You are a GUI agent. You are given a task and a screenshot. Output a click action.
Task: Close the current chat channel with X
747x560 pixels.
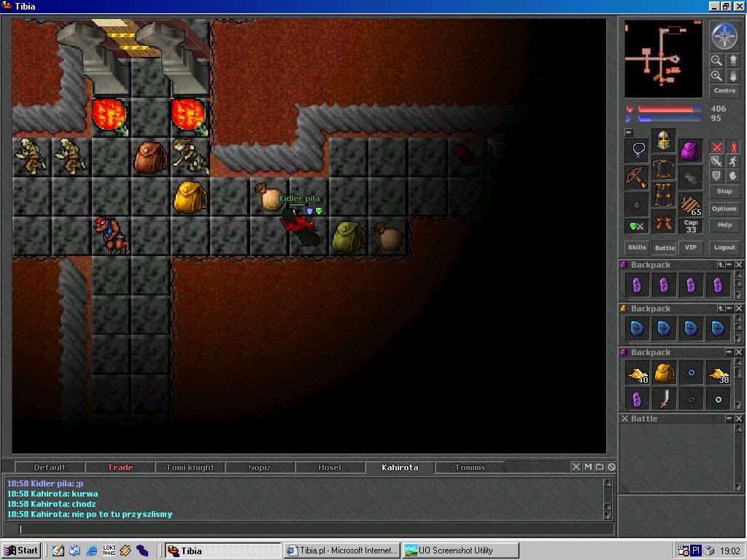click(x=576, y=467)
